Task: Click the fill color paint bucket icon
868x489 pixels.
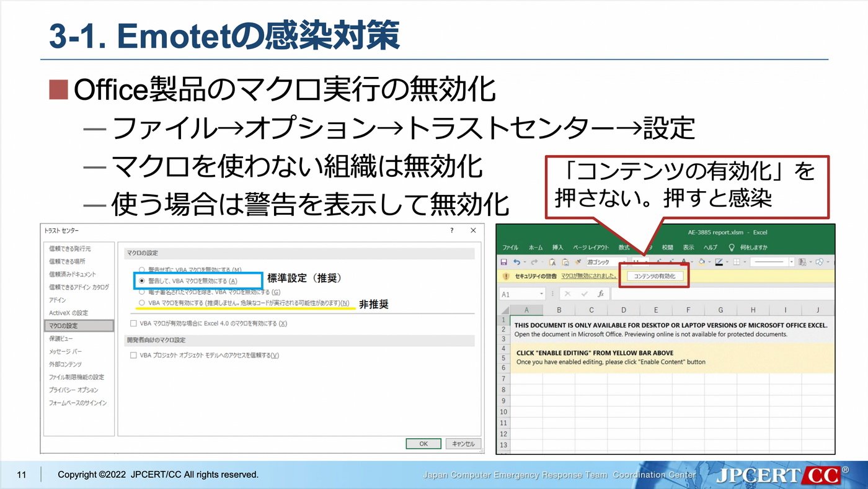Action: [701, 262]
